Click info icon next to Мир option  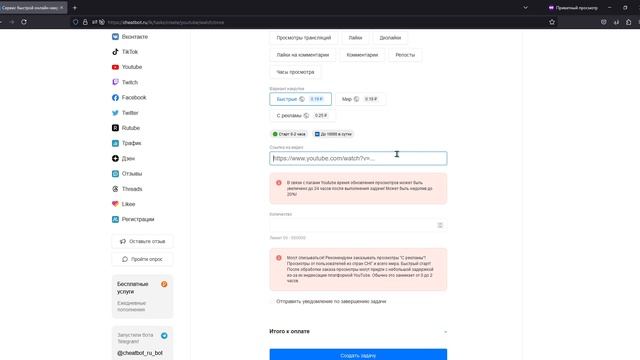coord(356,99)
